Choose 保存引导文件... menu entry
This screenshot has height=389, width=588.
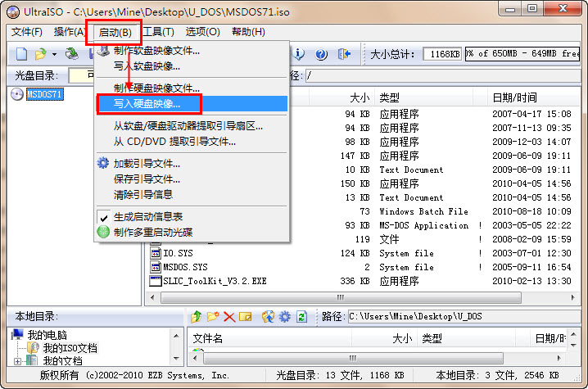(x=192, y=179)
